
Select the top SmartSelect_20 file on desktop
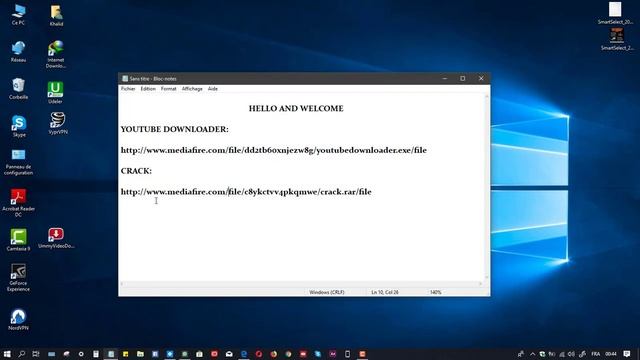pyautogui.click(x=615, y=13)
